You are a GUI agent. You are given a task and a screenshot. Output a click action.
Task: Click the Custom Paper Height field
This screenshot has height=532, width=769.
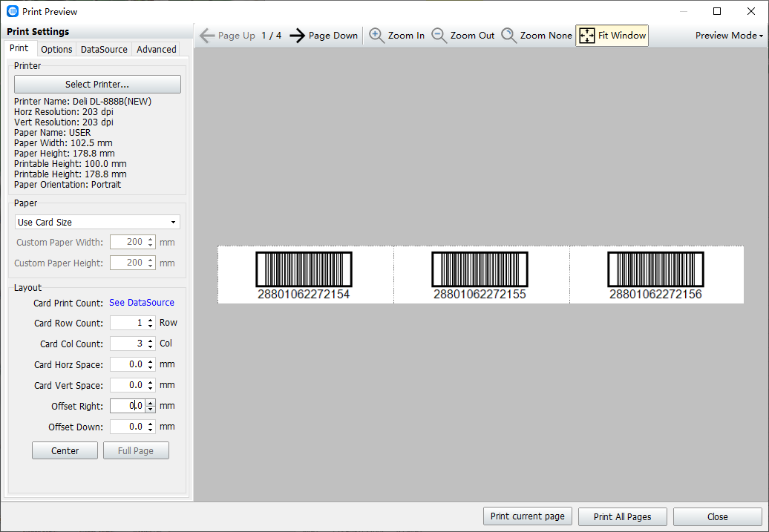132,263
